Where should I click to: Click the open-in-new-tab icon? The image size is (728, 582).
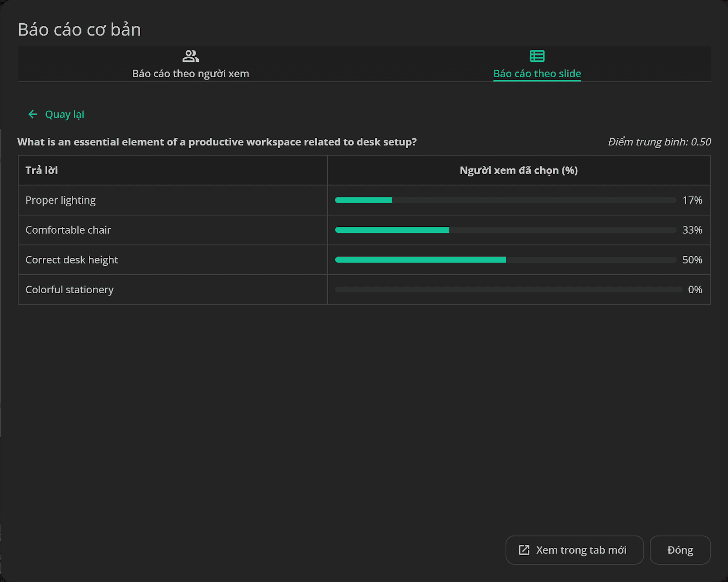[524, 550]
